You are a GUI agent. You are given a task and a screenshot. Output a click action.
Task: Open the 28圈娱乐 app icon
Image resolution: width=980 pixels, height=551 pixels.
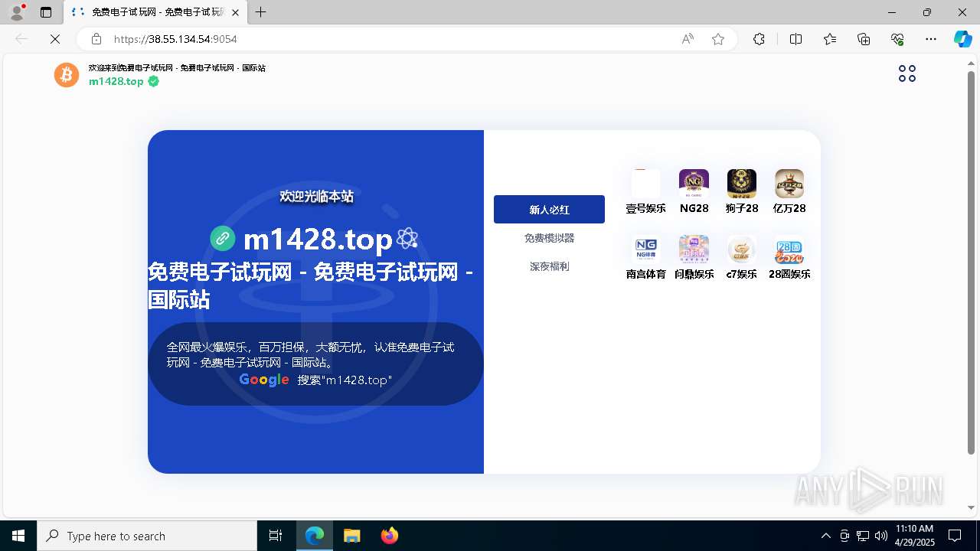point(789,249)
